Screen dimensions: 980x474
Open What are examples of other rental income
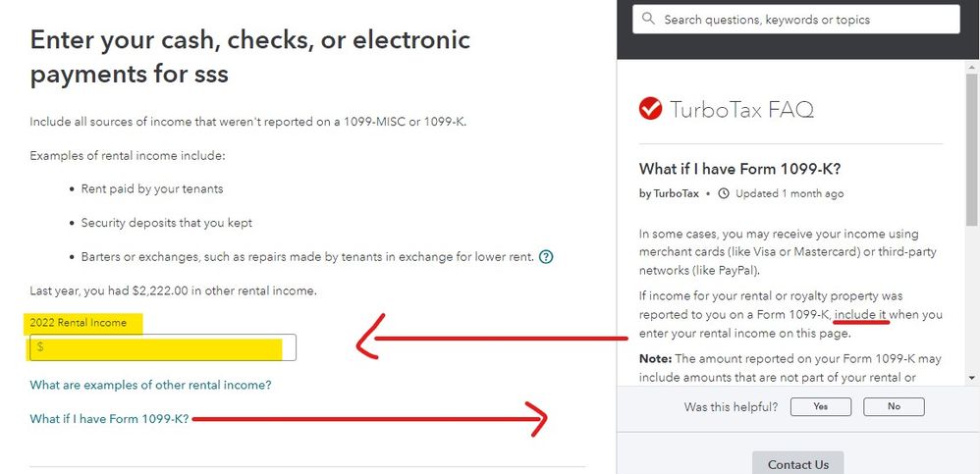150,385
